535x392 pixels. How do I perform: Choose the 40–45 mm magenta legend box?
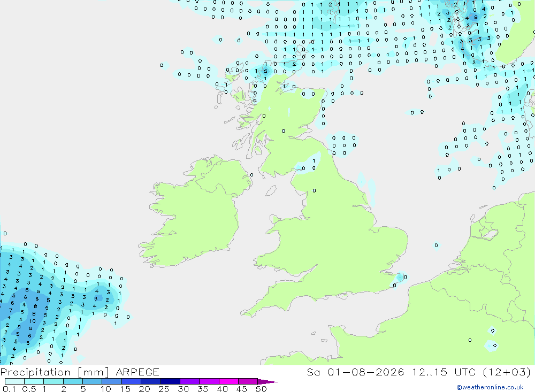coord(228,381)
